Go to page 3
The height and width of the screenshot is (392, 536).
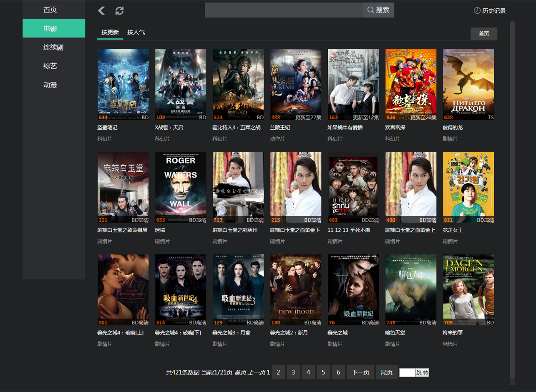[x=293, y=372]
